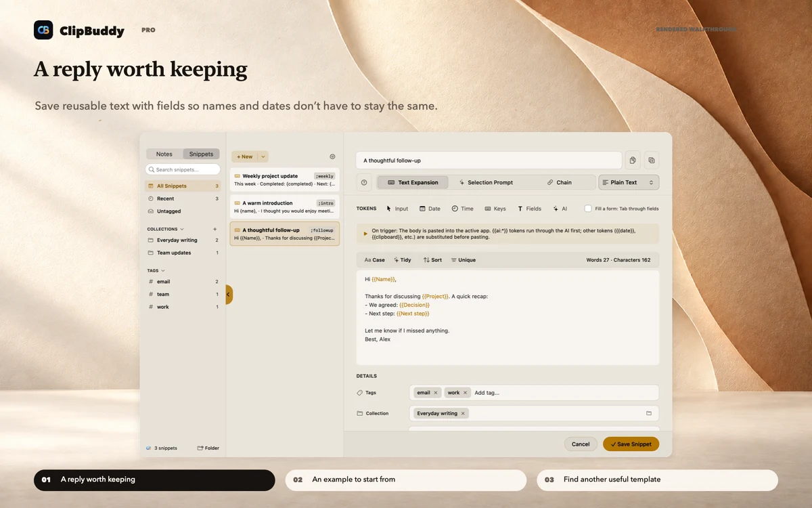The height and width of the screenshot is (508, 812).
Task: Insert a Time token
Action: coord(463,209)
